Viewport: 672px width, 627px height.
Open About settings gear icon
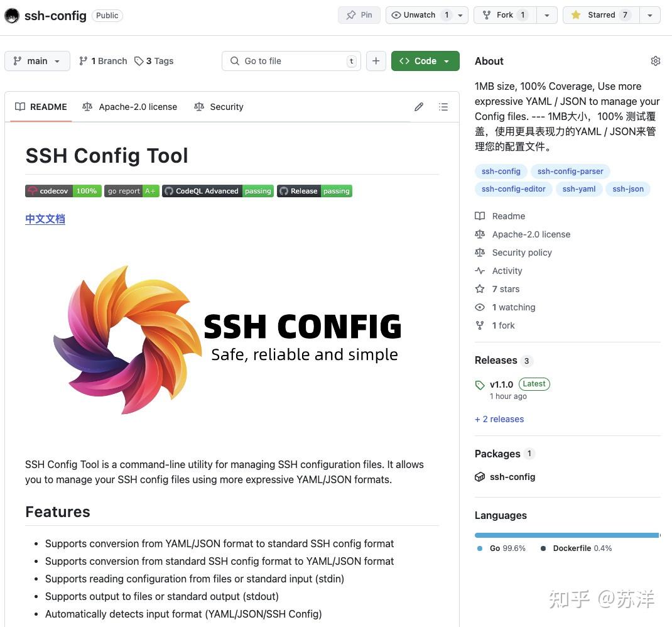coord(655,61)
